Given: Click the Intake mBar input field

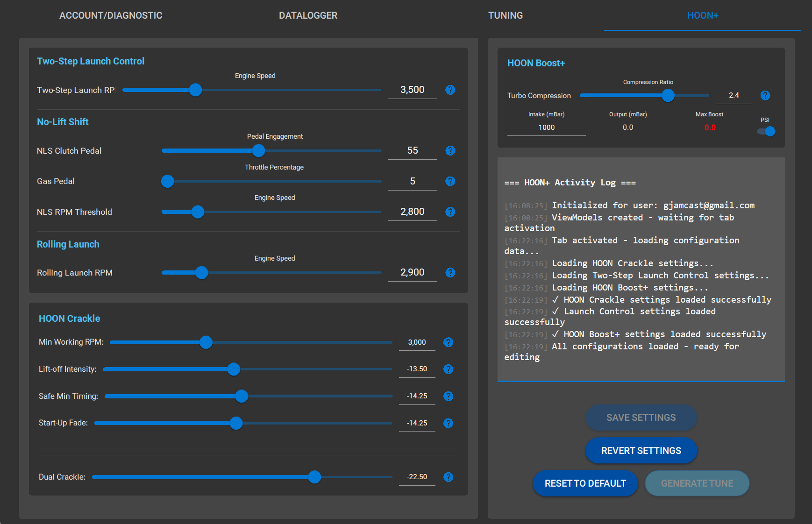Looking at the screenshot, I should (x=546, y=127).
